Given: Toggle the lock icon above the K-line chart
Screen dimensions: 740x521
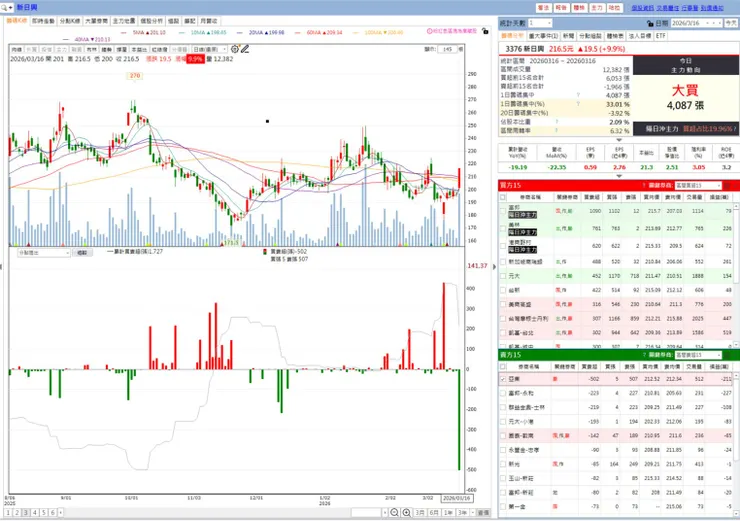Looking at the screenshot, I should 485,31.
